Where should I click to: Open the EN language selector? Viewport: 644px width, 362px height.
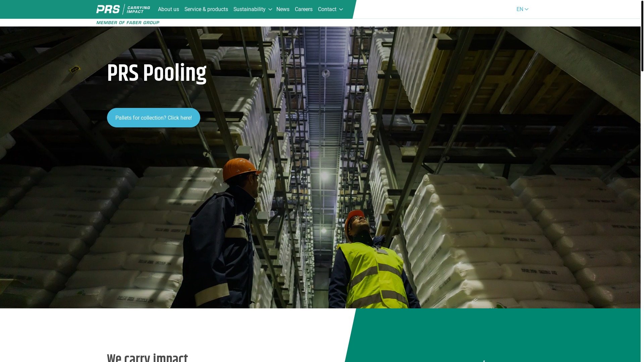pos(522,9)
